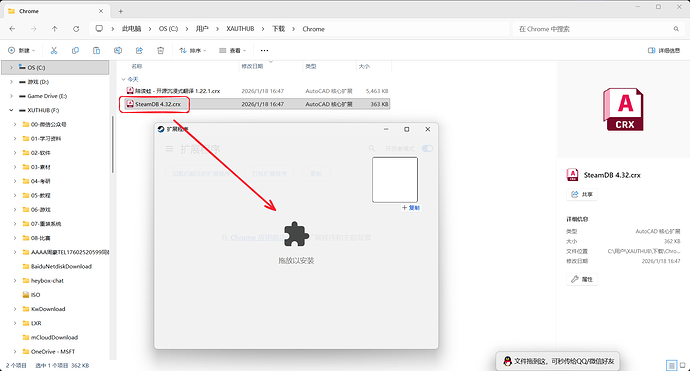The image size is (690, 371).
Task: Click the QQ penguin icon in popup
Action: tap(507, 361)
